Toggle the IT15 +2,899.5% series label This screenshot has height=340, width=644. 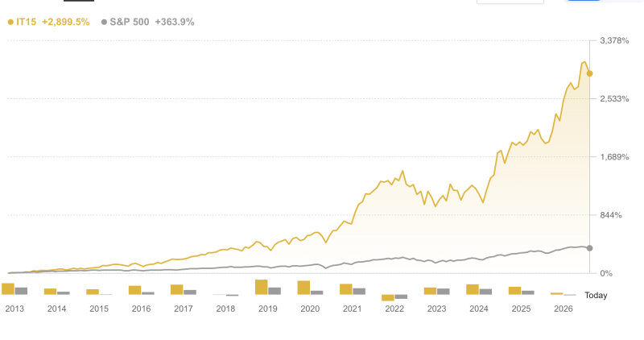[52, 23]
